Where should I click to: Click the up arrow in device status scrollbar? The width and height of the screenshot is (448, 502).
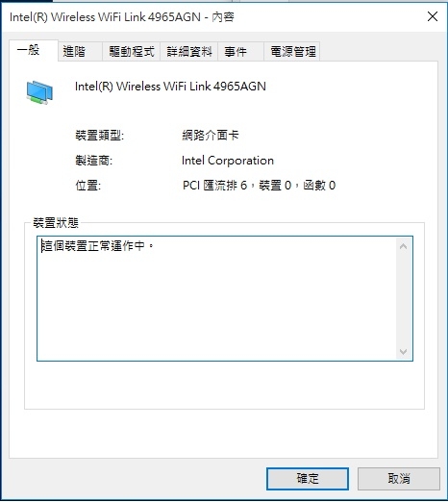tap(404, 246)
